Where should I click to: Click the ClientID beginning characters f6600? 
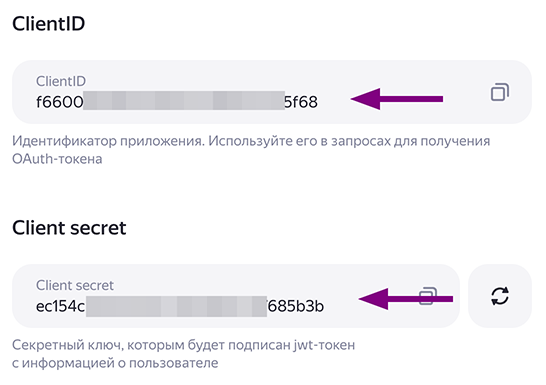[60, 102]
